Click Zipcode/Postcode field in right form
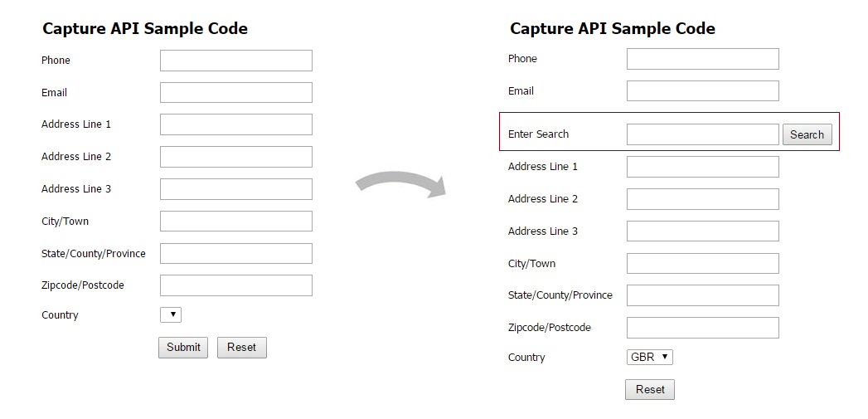Screen dimensions: 868x419 (x=702, y=328)
